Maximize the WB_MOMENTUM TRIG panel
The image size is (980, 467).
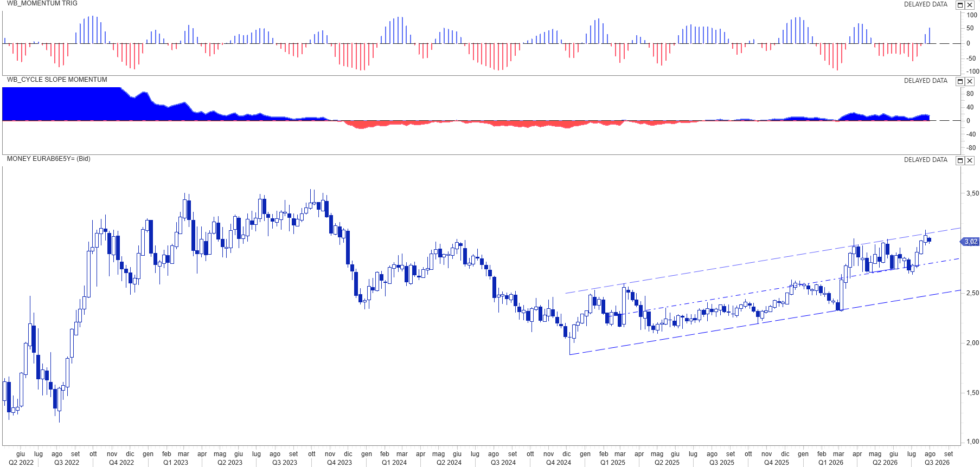click(960, 5)
